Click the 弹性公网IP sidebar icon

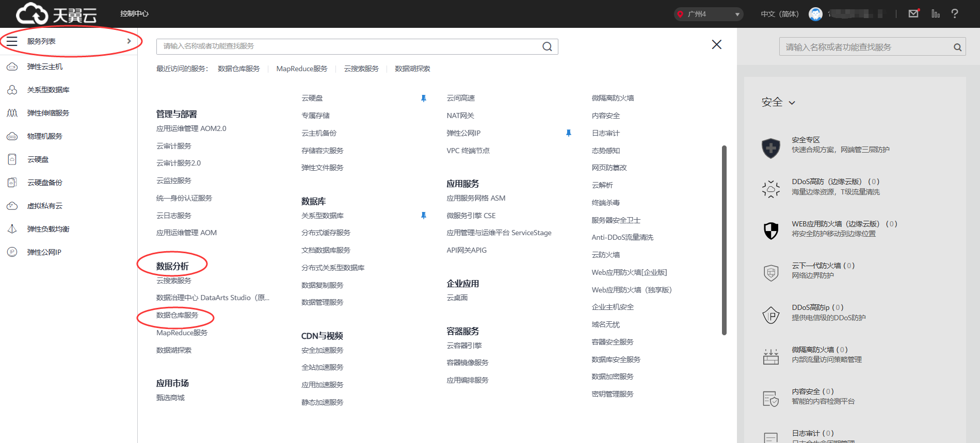(12, 252)
